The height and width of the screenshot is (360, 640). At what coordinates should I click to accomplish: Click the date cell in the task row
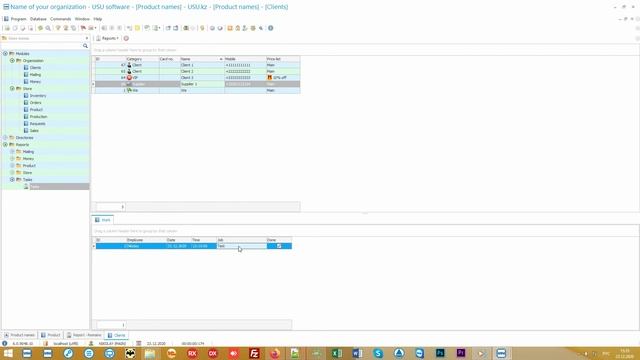pos(178,246)
